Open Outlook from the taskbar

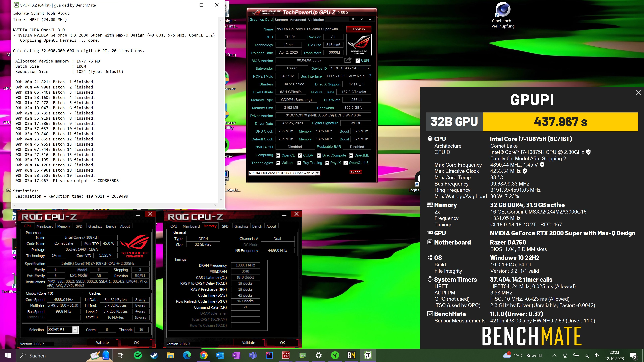click(220, 355)
